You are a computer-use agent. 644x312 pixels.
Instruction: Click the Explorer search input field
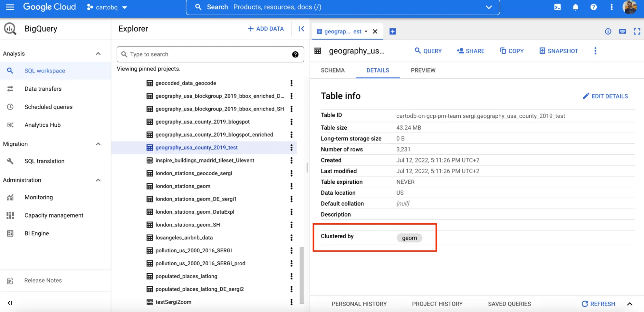pyautogui.click(x=209, y=54)
